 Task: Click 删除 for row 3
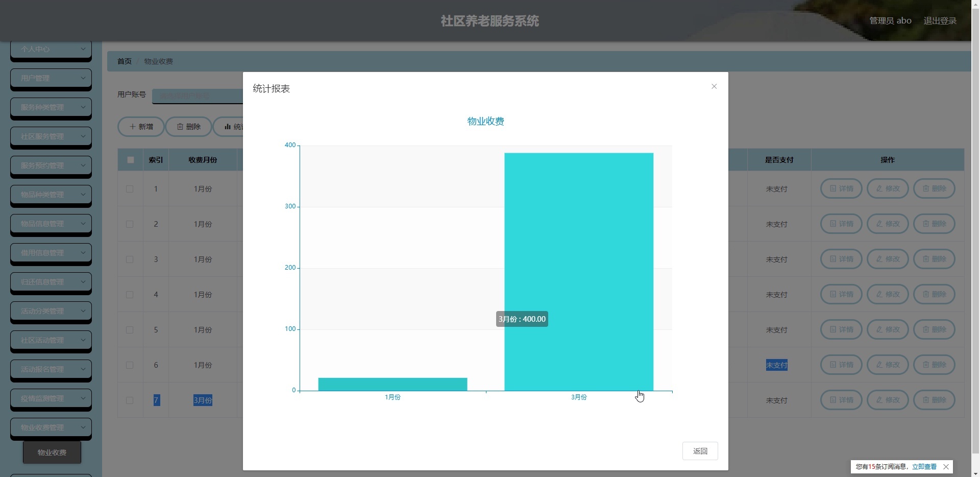click(934, 259)
